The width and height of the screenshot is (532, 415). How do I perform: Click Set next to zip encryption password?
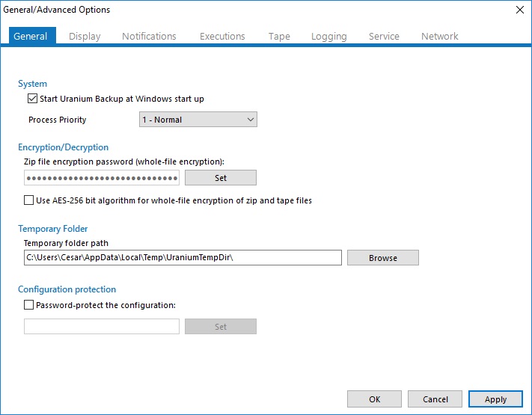pos(221,178)
